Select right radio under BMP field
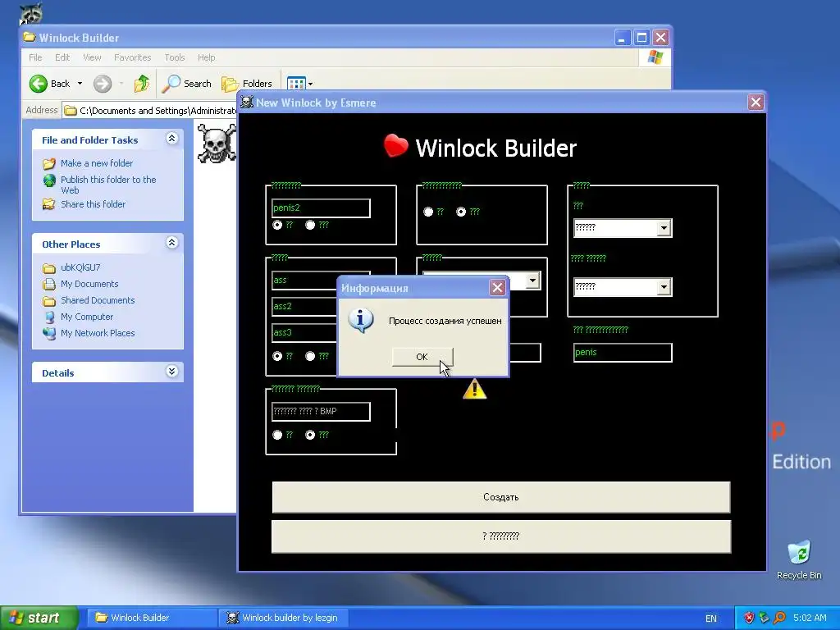Screen dimensions: 840x630 [310, 435]
